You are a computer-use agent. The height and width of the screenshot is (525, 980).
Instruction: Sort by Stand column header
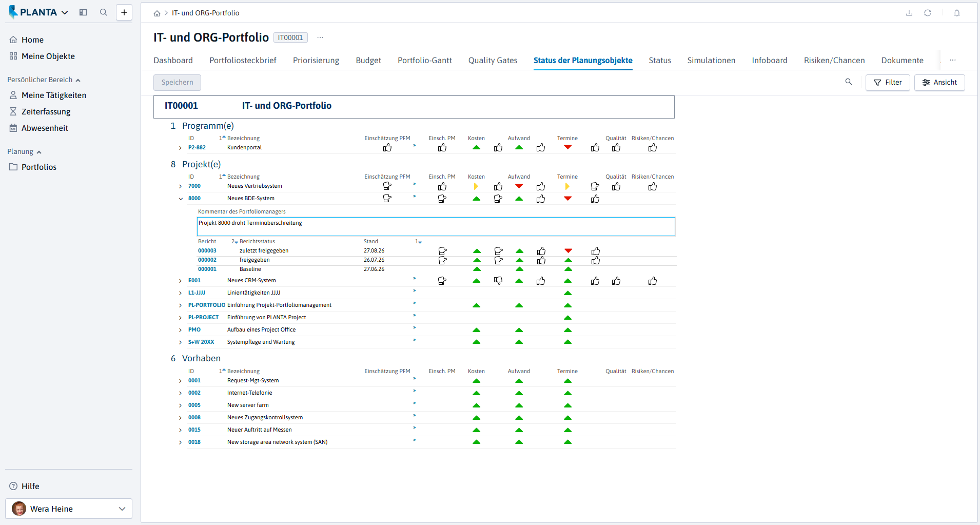370,241
